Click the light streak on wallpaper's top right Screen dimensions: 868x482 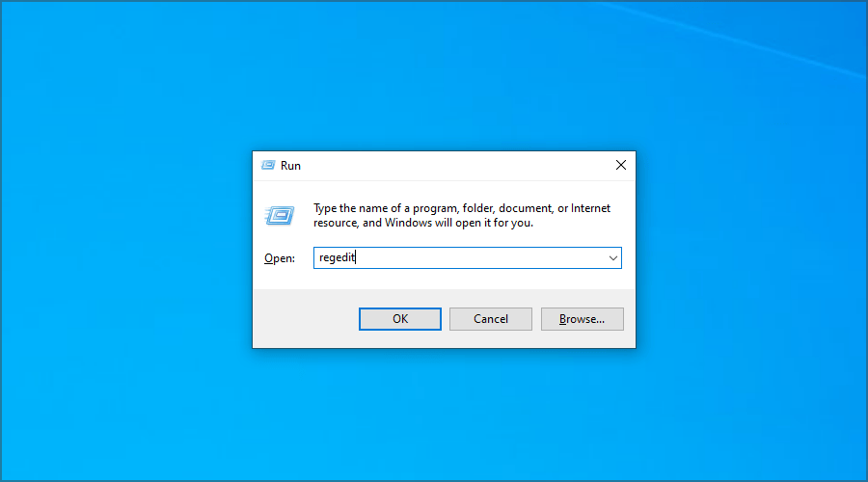(x=752, y=43)
